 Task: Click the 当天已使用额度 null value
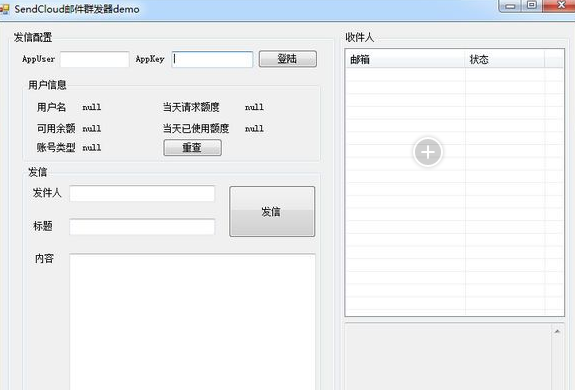[254, 129]
